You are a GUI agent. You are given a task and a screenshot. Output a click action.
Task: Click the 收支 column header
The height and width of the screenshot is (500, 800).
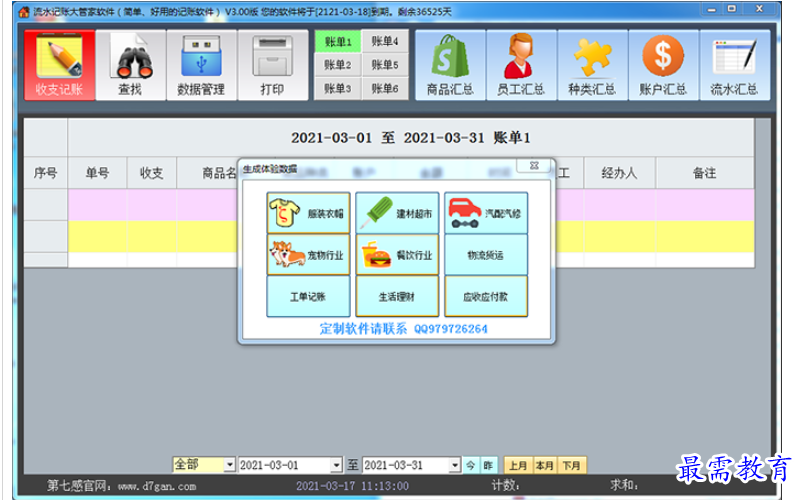pos(152,173)
